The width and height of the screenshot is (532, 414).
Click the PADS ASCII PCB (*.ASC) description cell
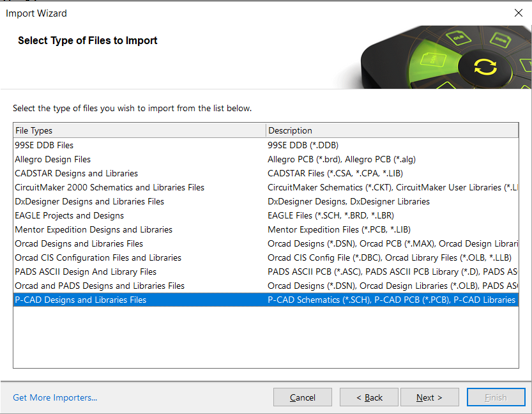coord(393,272)
